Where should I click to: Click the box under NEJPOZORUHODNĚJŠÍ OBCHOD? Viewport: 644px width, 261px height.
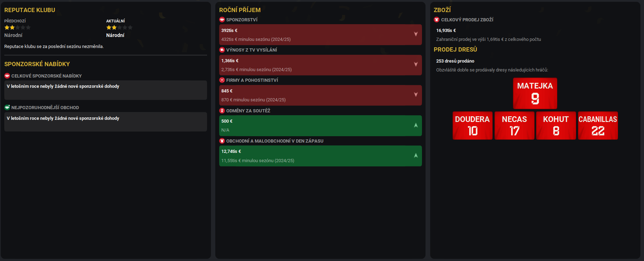tap(105, 122)
